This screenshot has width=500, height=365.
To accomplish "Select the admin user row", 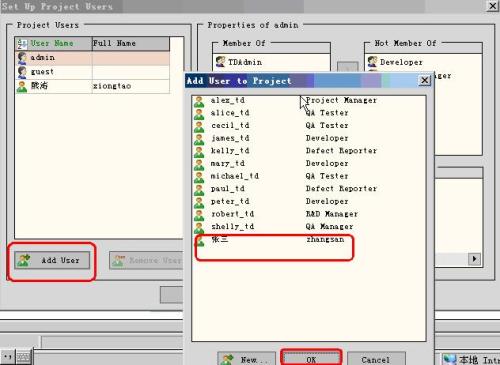I will coord(92,58).
